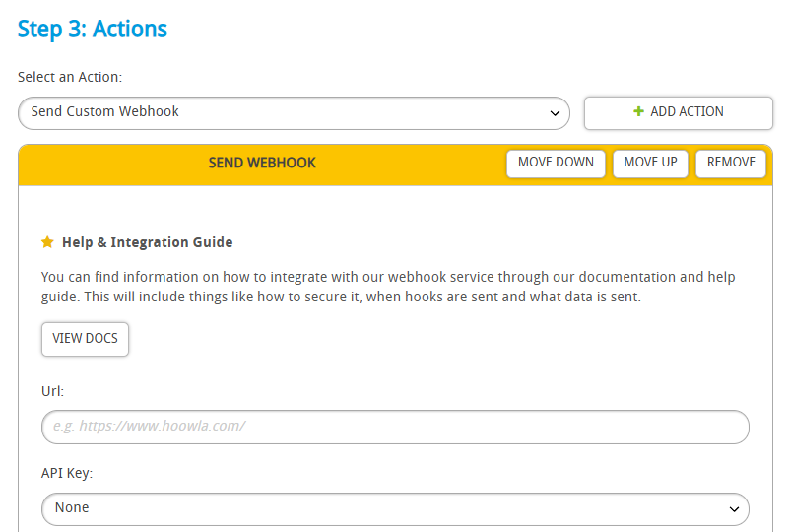The width and height of the screenshot is (789, 532).
Task: Click the Help & Integration Guide heading
Action: (x=148, y=242)
